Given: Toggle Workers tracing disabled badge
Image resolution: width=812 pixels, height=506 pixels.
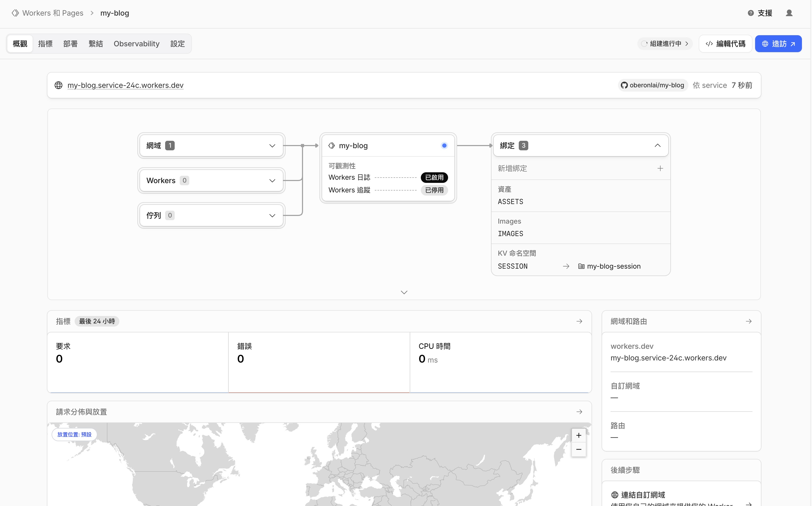Looking at the screenshot, I should tap(434, 190).
